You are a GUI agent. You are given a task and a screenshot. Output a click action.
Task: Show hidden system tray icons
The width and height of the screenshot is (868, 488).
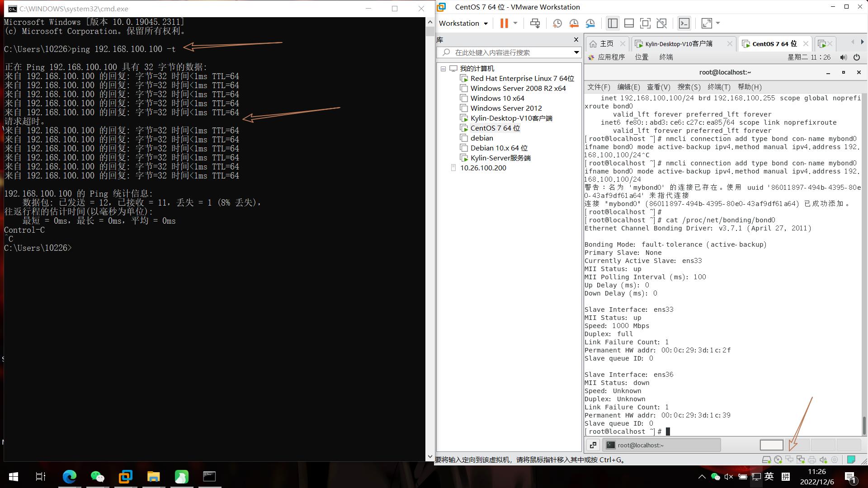tap(702, 476)
